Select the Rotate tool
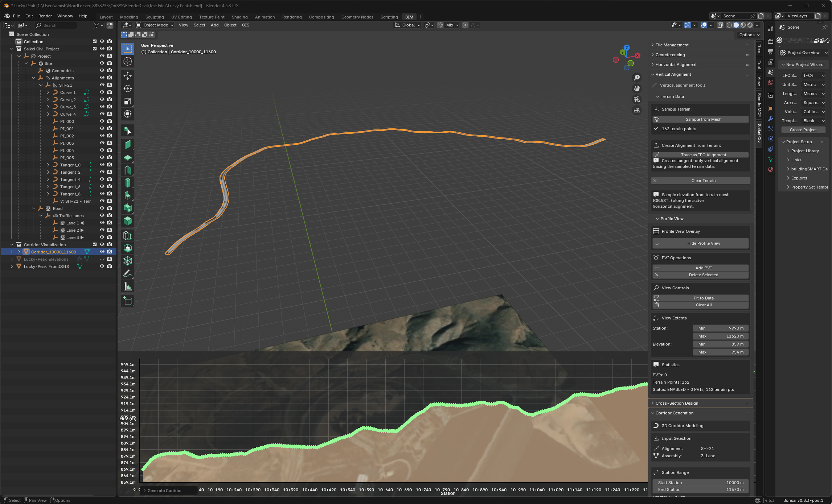 pyautogui.click(x=127, y=88)
